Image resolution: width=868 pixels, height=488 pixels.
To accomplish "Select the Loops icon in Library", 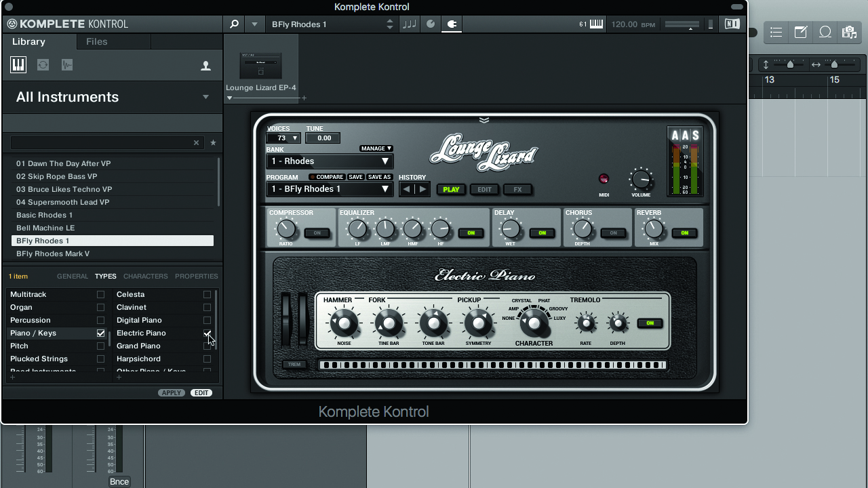I will [43, 65].
